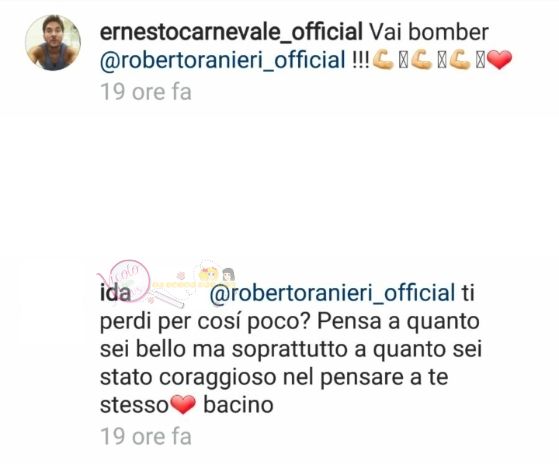Click the 19 ore fa timestamp under Vai bomber
This screenshot has width=559, height=464.
(x=146, y=92)
